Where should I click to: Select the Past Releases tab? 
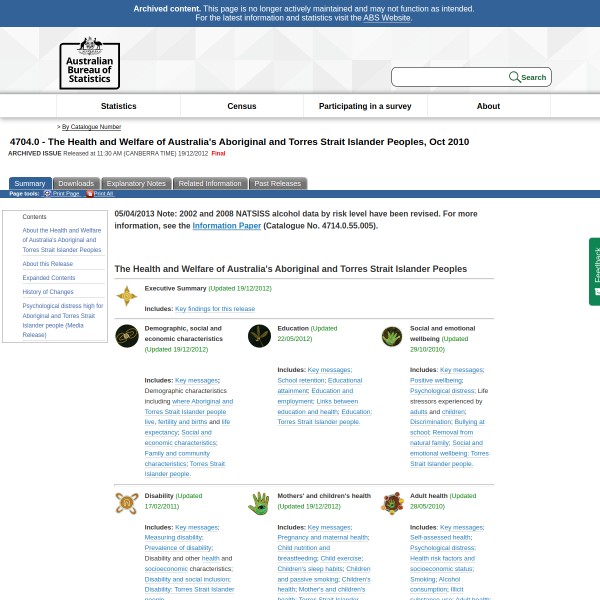pyautogui.click(x=277, y=184)
